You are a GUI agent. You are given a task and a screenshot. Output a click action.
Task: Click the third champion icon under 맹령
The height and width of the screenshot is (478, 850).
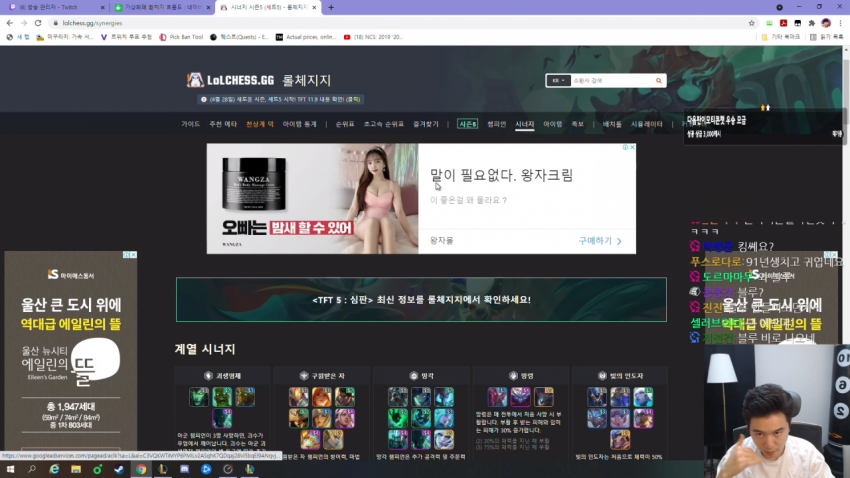pos(543,397)
